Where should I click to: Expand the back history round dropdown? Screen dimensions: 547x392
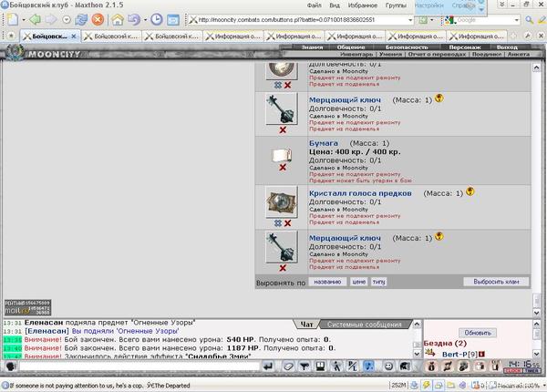coord(67,20)
